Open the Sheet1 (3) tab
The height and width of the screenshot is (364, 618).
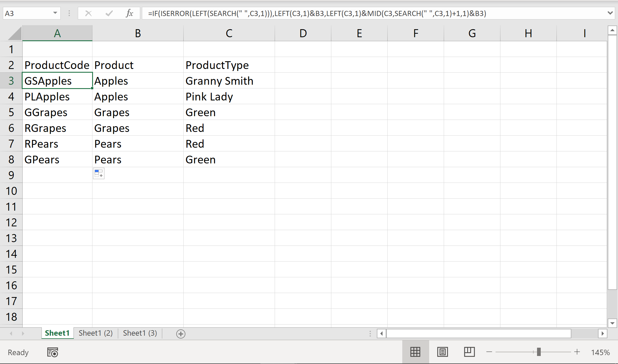point(140,333)
